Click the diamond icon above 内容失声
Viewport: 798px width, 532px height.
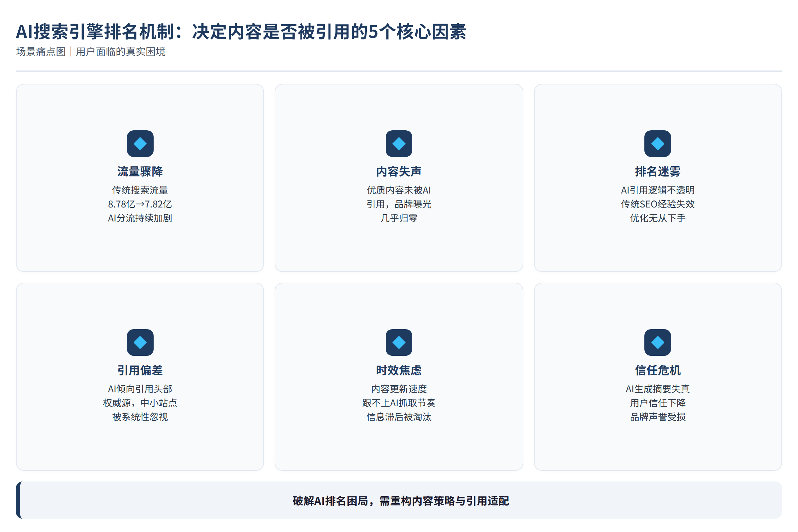399,144
